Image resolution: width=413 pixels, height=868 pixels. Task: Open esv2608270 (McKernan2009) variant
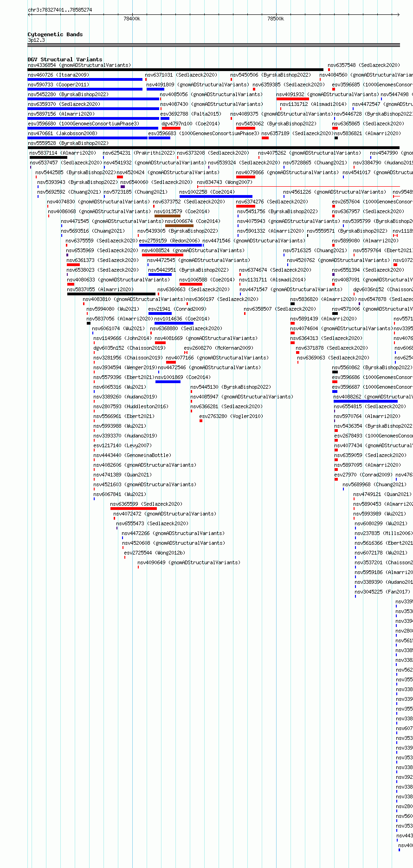[219, 348]
